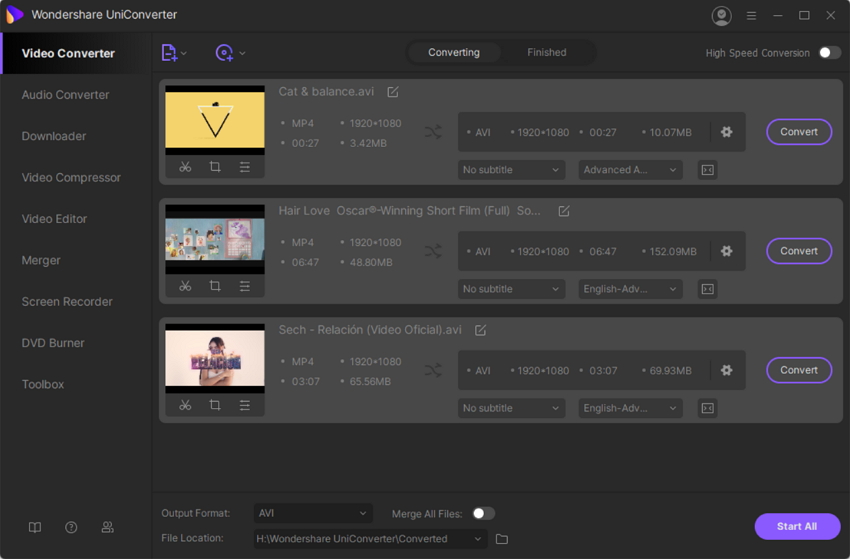
Task: Switch to the Finished tab
Action: [546, 53]
